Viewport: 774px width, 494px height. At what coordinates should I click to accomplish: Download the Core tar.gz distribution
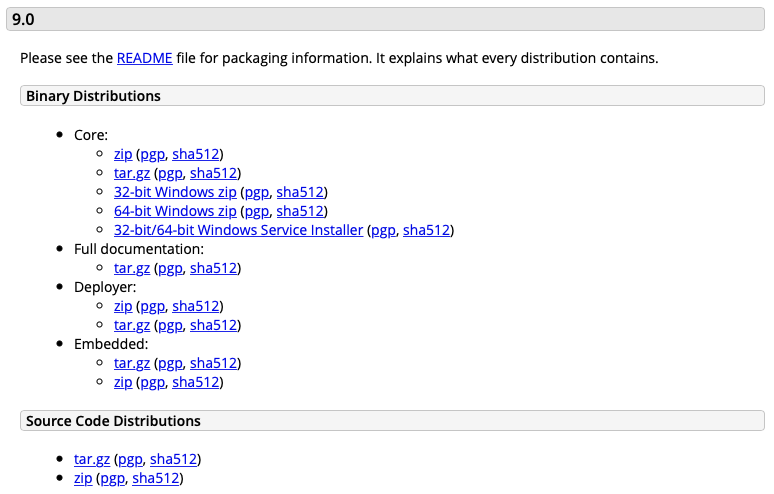132,173
